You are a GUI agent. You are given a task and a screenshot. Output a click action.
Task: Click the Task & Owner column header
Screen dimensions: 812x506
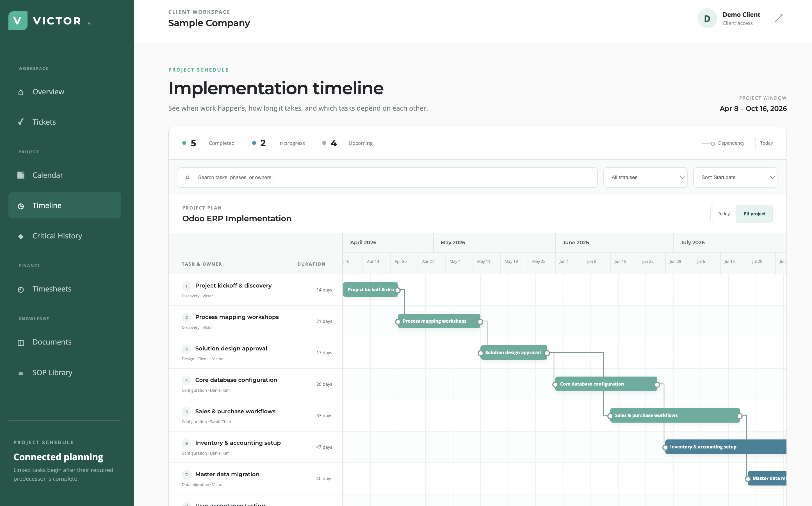(202, 264)
